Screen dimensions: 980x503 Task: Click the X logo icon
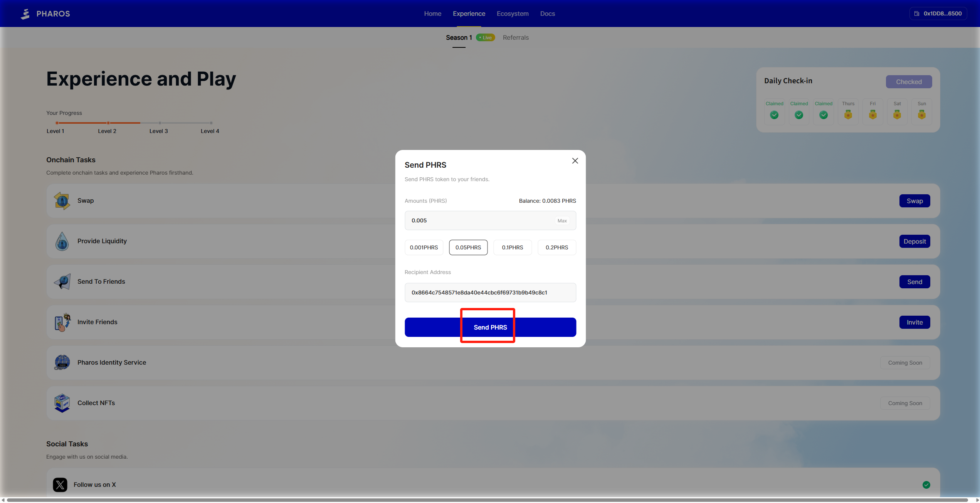[x=60, y=485]
